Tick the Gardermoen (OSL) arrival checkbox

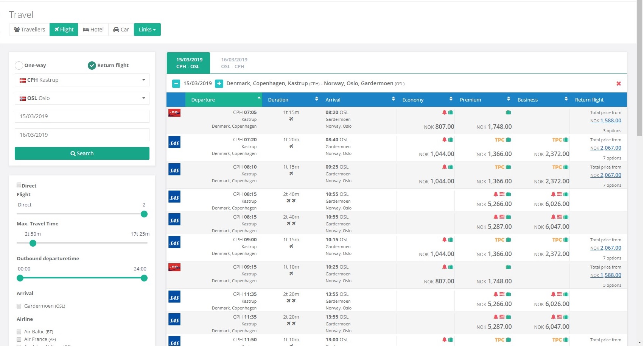click(19, 306)
